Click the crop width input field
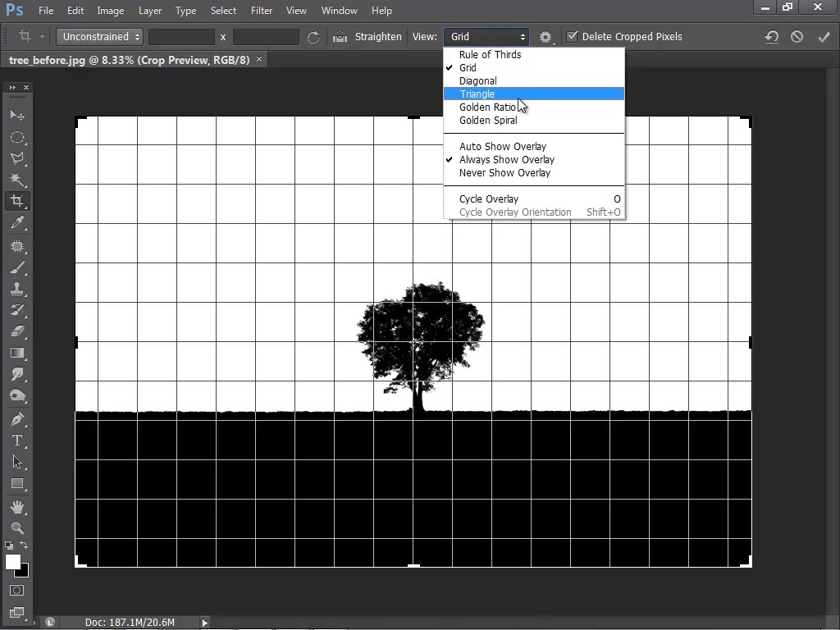Screen dimensions: 840x630 181,37
